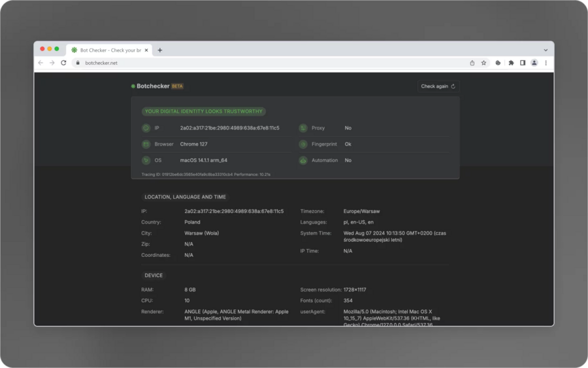Click the OS row icon
This screenshot has height=368, width=588.
pyautogui.click(x=146, y=160)
